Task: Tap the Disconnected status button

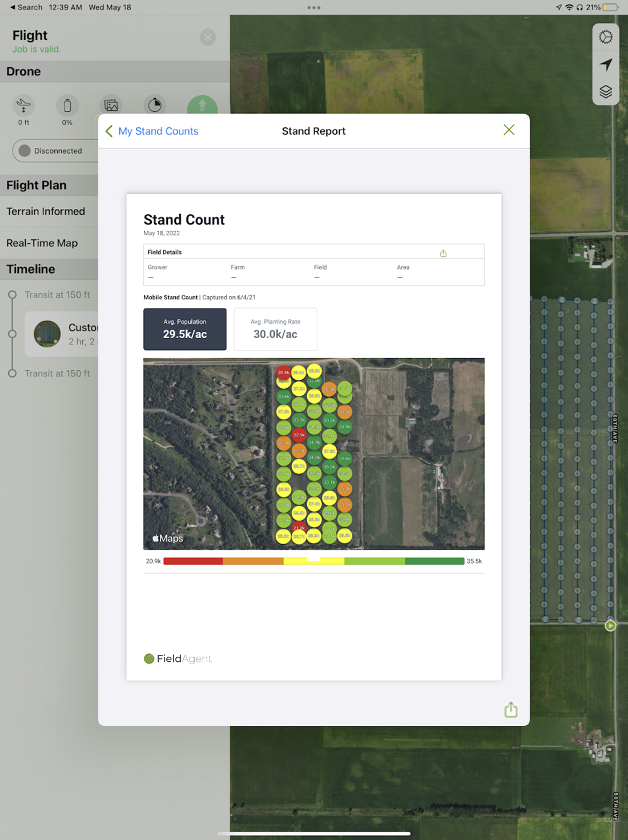Action: [x=55, y=151]
